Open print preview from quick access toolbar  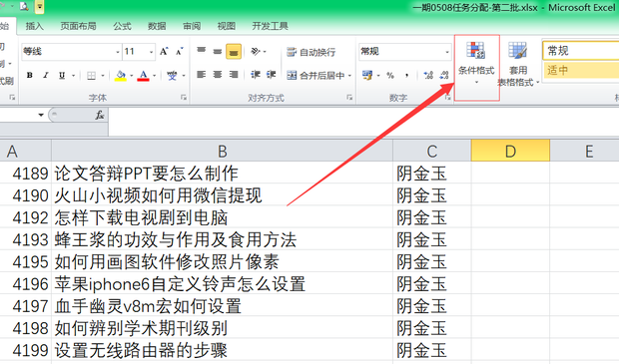(x=24, y=7)
